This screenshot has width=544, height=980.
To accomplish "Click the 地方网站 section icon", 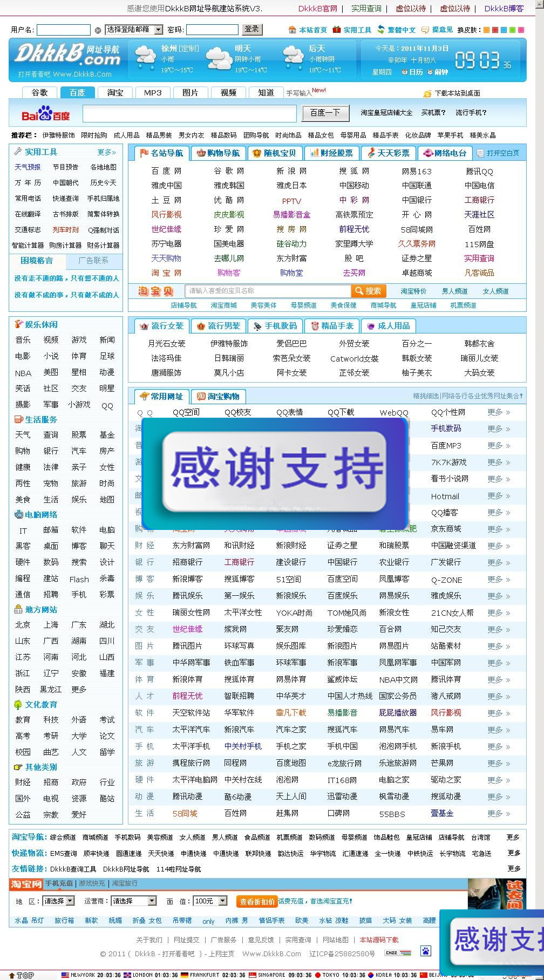I will [x=19, y=609].
